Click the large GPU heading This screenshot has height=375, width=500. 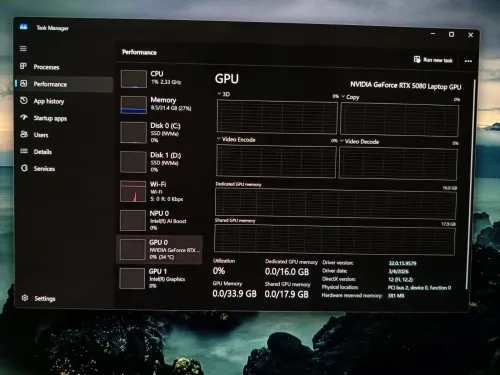click(x=227, y=79)
